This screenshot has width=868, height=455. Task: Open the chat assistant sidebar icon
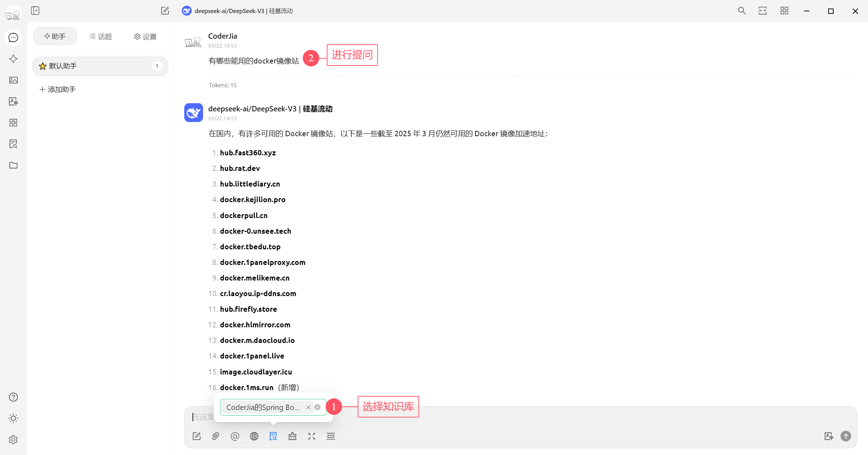pos(13,38)
